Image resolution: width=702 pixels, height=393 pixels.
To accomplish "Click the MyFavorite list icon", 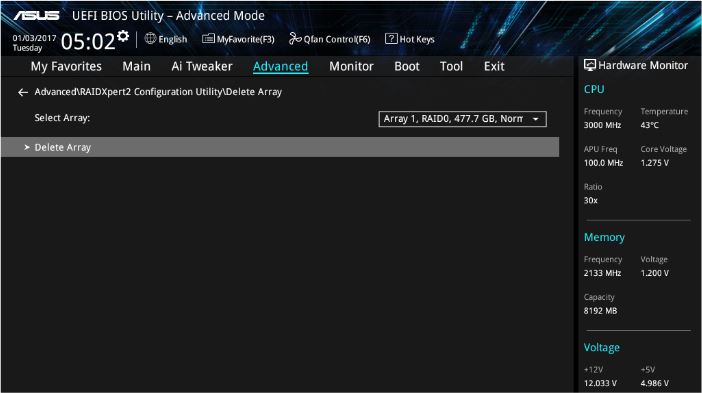I will pos(208,39).
